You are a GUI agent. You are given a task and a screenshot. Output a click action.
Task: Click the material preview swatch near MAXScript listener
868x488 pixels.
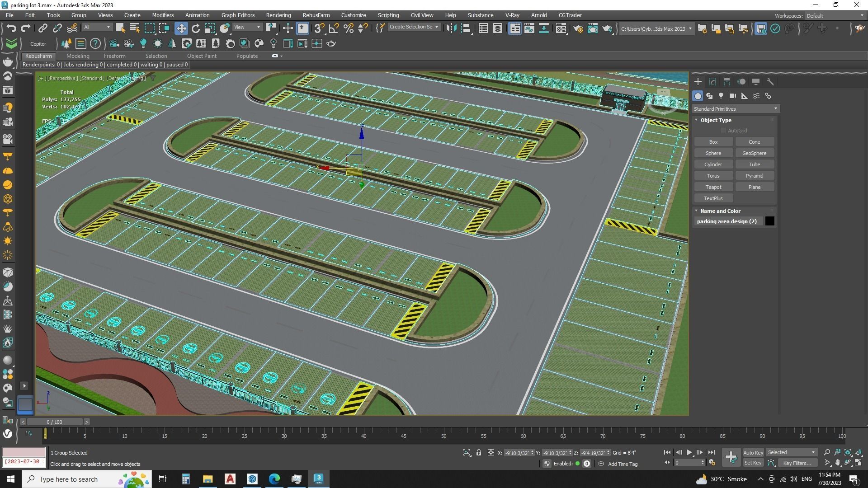coord(24,452)
